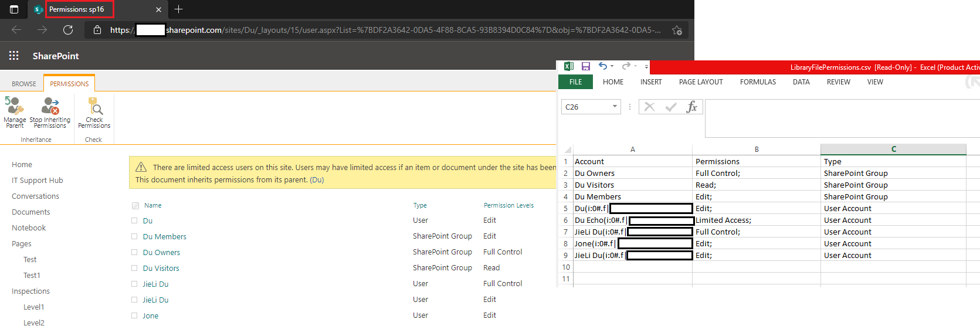This screenshot has width=980, height=336.
Task: Open the Excel Name Box dropdown
Action: [615, 107]
